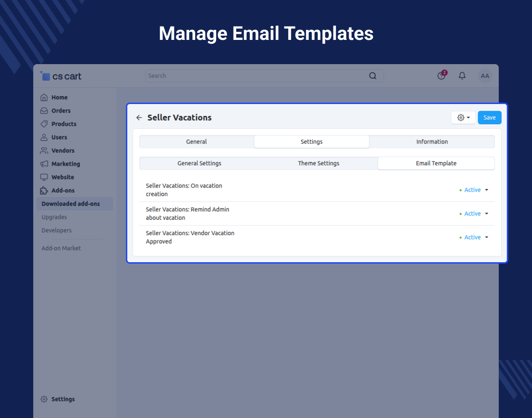Open Website in the sidebar
The width and height of the screenshot is (532, 418).
63,177
